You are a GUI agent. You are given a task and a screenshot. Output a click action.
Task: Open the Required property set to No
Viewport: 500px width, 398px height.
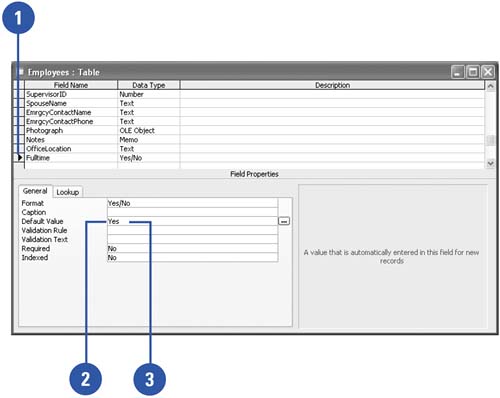click(192, 248)
